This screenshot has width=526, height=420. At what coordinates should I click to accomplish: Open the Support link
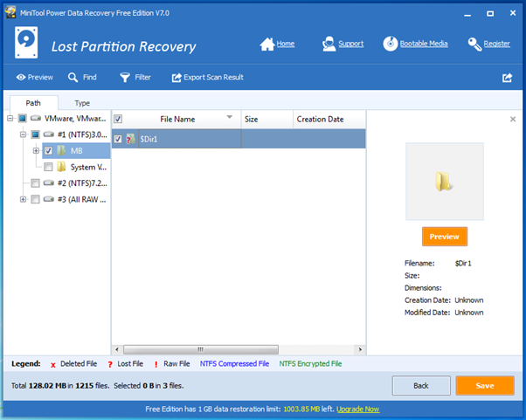351,44
